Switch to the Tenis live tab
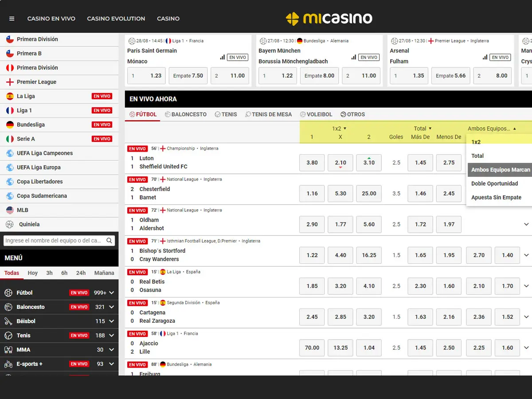 [x=226, y=114]
